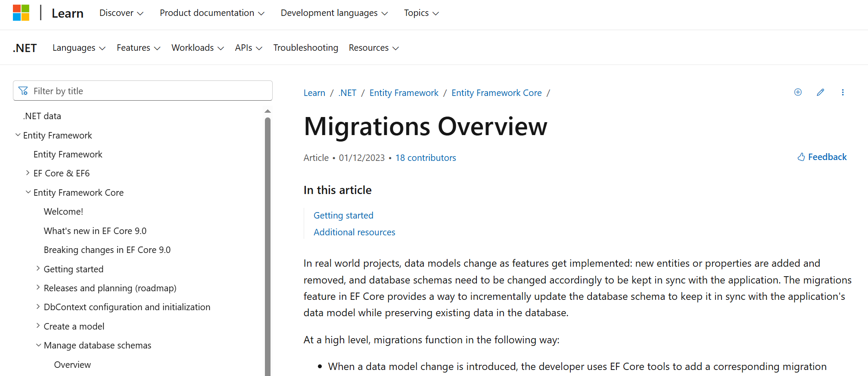Click the edit pencil icon
Viewport: 868px width, 376px height.
pyautogui.click(x=820, y=92)
